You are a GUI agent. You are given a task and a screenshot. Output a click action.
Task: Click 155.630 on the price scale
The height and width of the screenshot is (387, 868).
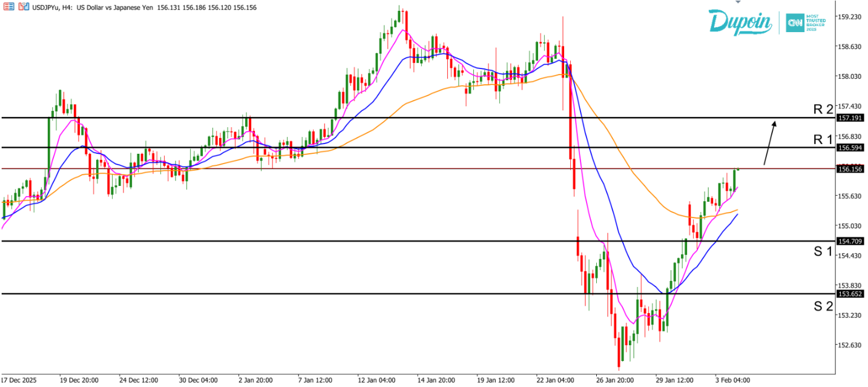pyautogui.click(x=849, y=196)
